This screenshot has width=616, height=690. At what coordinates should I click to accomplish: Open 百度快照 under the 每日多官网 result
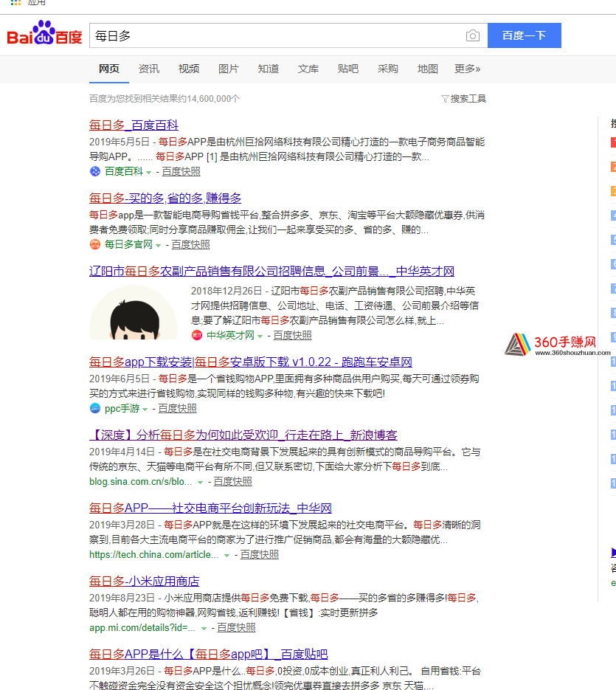coord(190,245)
